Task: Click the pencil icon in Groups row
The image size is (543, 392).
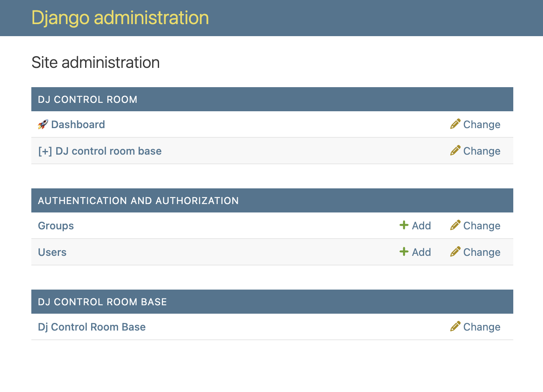Action: [455, 225]
